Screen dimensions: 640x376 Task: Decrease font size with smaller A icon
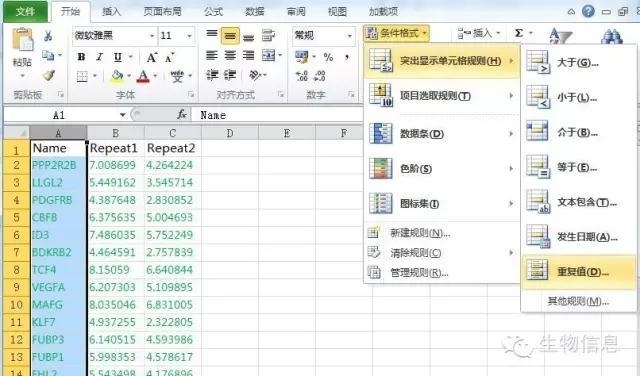pos(169,58)
